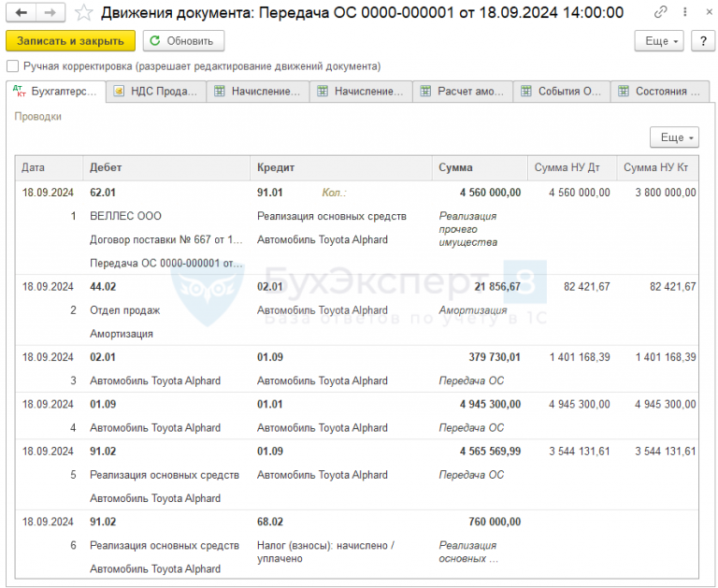Open help with the question mark button
The image size is (718, 588).
tap(703, 41)
